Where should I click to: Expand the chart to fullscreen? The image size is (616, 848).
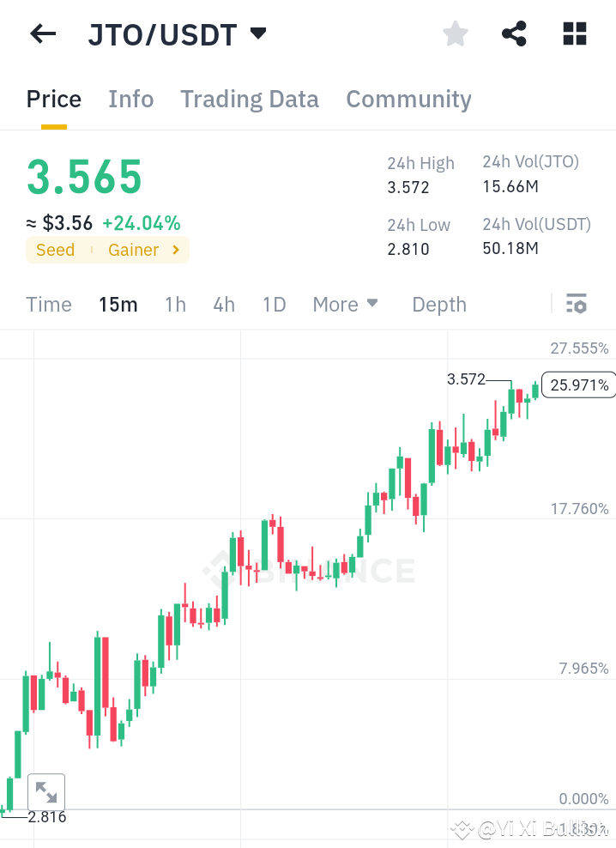pos(46,791)
